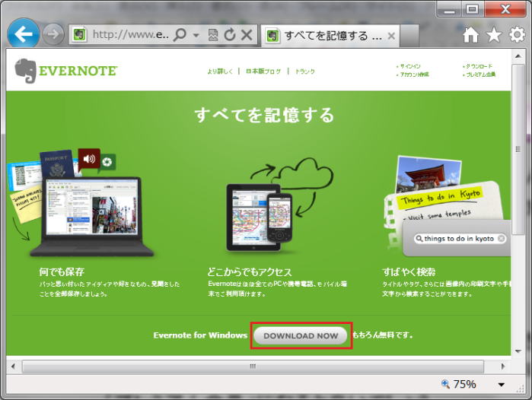Click the もちろん無料です text

coord(382,335)
